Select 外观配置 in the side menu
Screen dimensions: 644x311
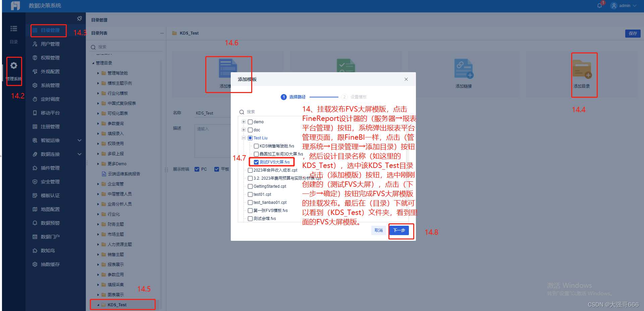pos(50,72)
